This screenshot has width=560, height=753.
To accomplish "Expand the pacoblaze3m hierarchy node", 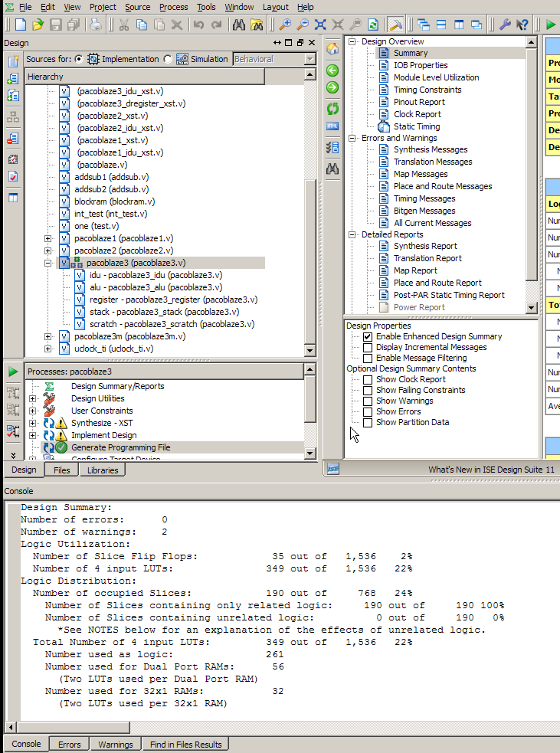I will 47,336.
